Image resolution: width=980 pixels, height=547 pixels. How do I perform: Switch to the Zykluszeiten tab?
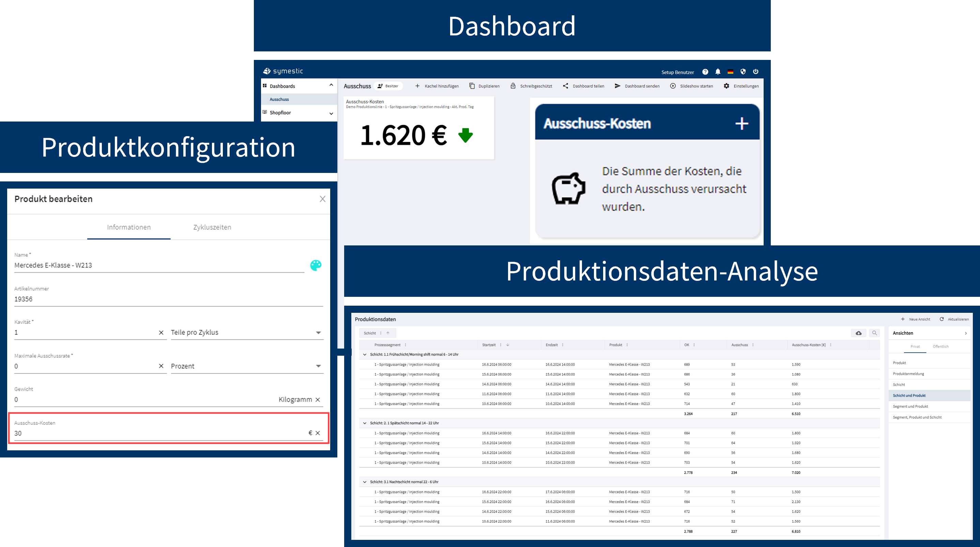[x=212, y=227]
